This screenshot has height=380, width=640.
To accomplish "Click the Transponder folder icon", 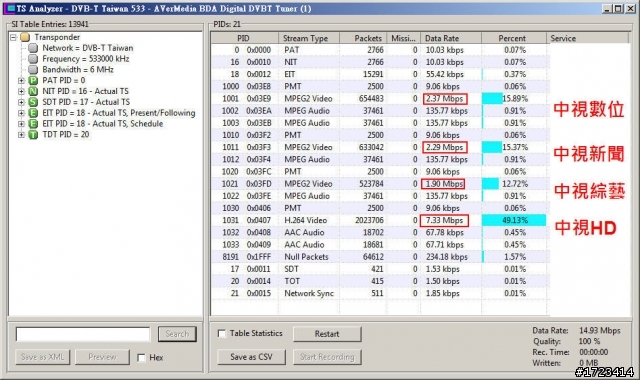I will [25, 37].
